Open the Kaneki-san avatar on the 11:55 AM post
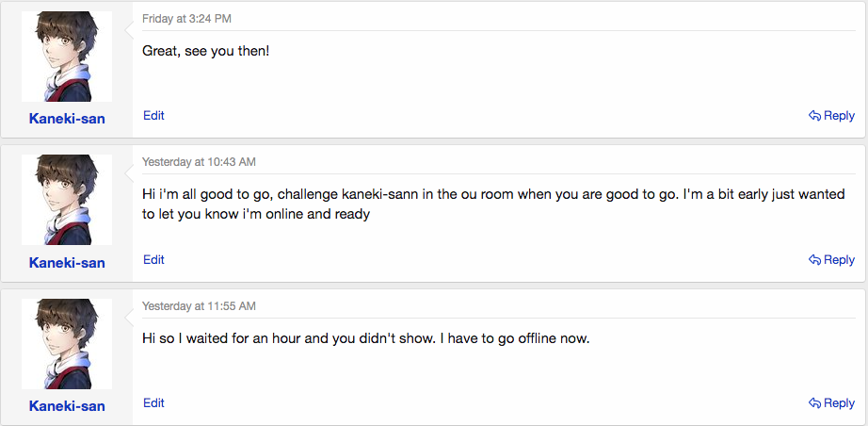This screenshot has height=426, width=868. (67, 344)
